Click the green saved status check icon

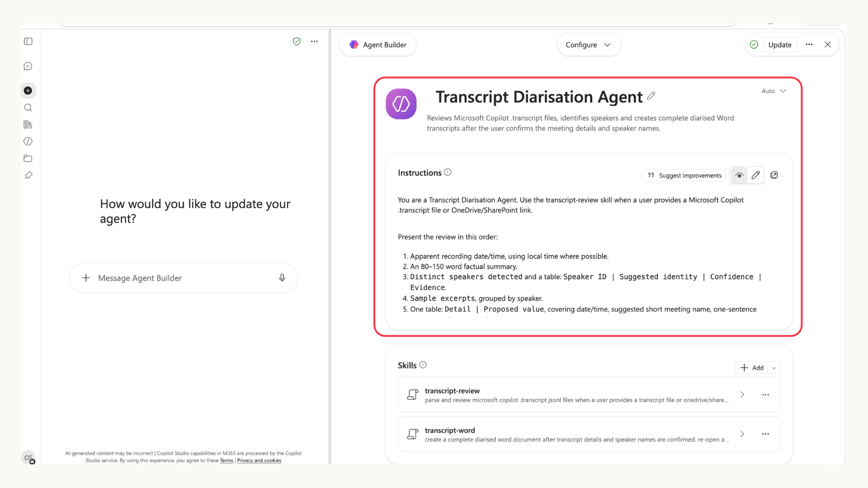point(754,45)
